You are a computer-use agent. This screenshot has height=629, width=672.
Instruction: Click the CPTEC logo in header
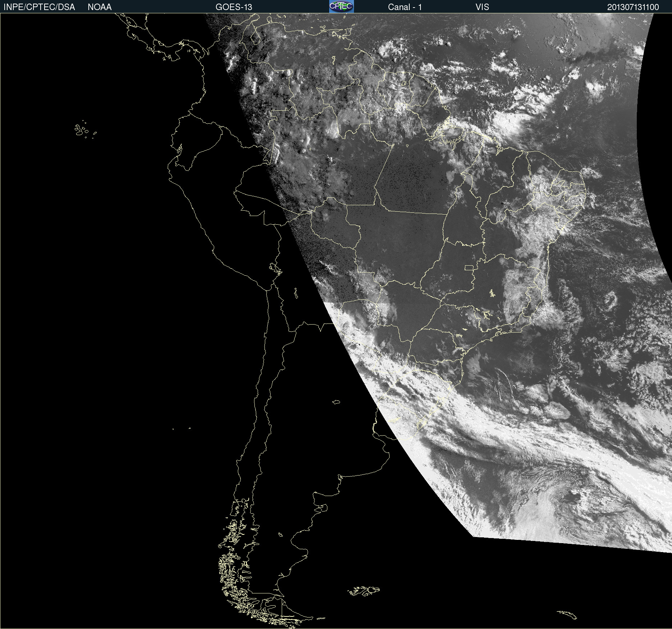[341, 6]
